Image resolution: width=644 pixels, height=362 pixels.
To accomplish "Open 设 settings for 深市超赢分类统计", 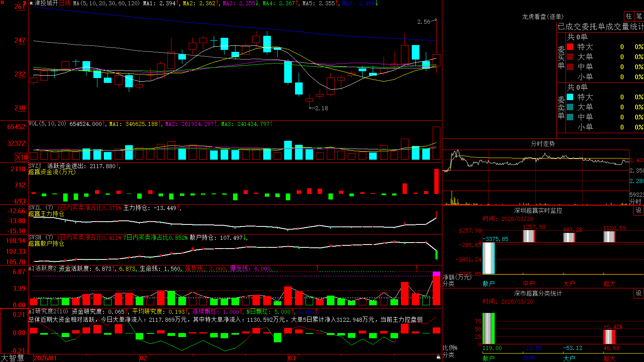I will (x=639, y=293).
